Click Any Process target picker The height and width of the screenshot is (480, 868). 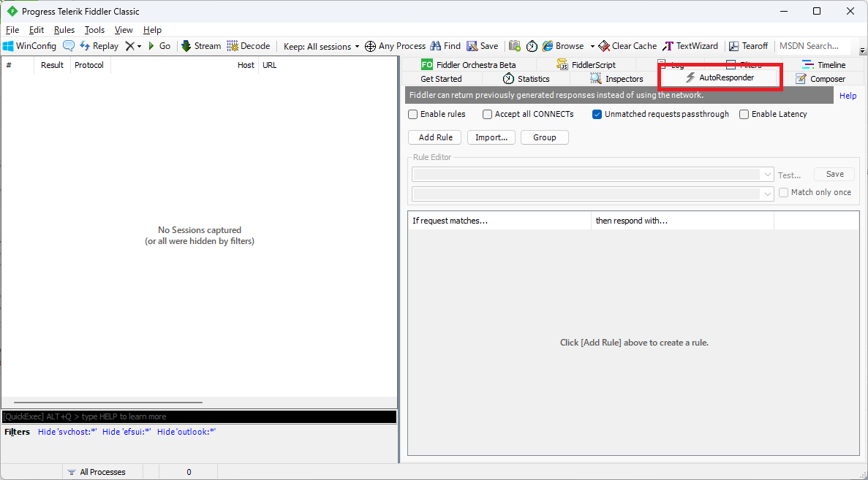click(396, 46)
